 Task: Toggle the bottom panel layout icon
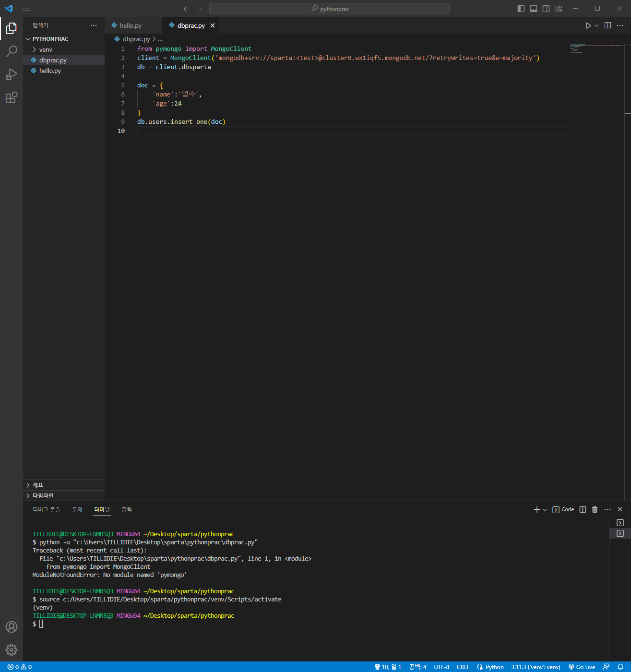coord(534,9)
